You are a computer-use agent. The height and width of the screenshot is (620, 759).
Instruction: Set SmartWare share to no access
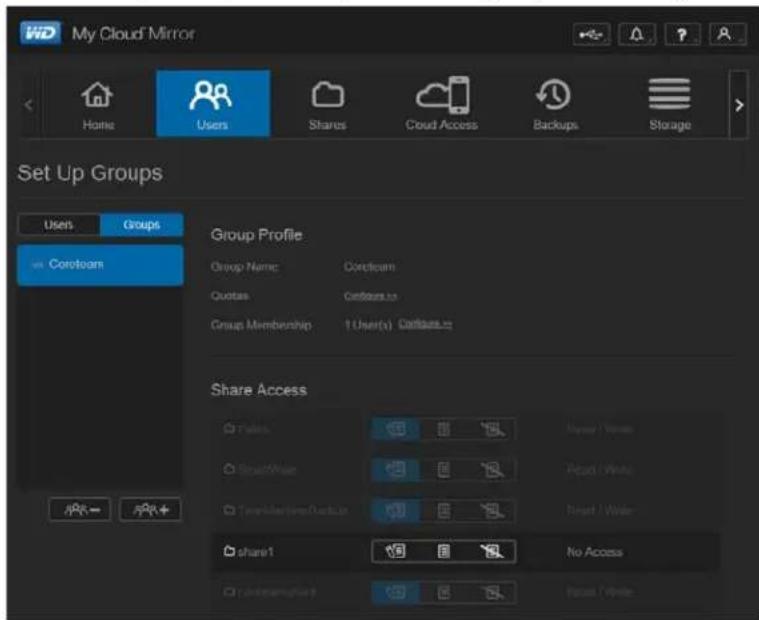491,469
